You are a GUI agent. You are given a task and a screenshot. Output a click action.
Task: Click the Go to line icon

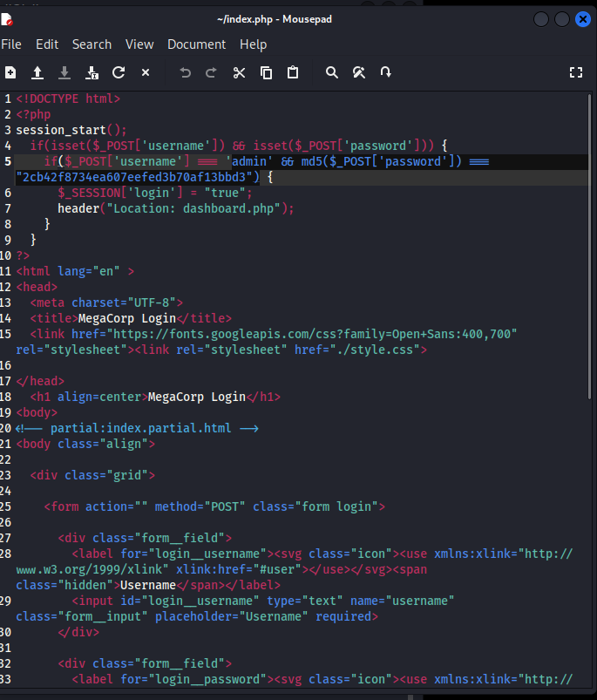[x=386, y=71]
